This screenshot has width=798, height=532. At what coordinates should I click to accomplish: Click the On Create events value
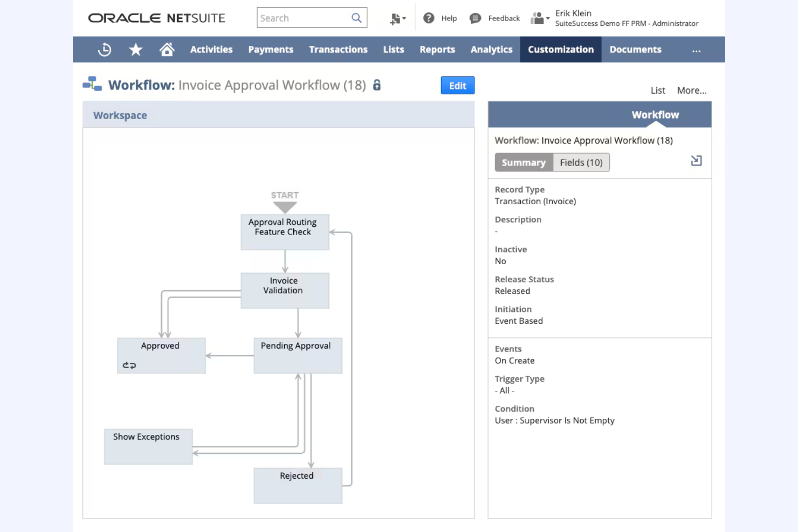(x=515, y=361)
